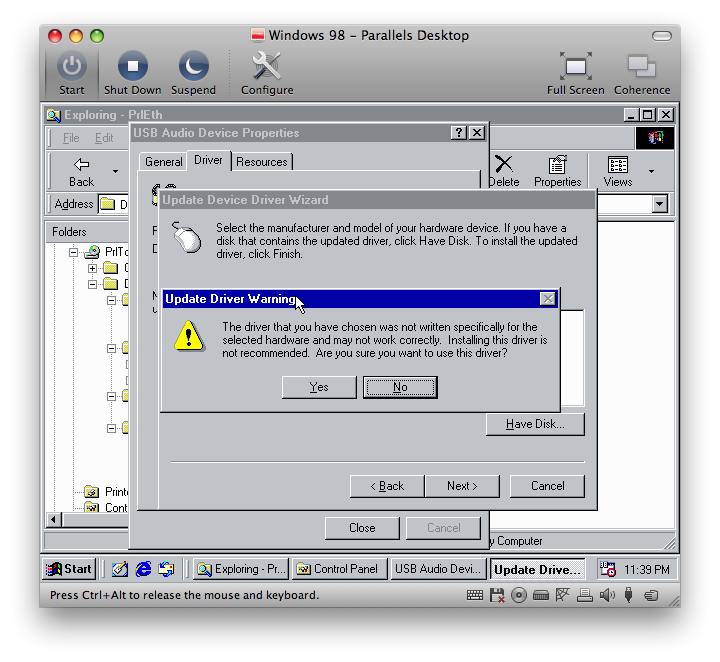Click the folder tree's left scroll arrow
The height and width of the screenshot is (662, 720).
53,520
